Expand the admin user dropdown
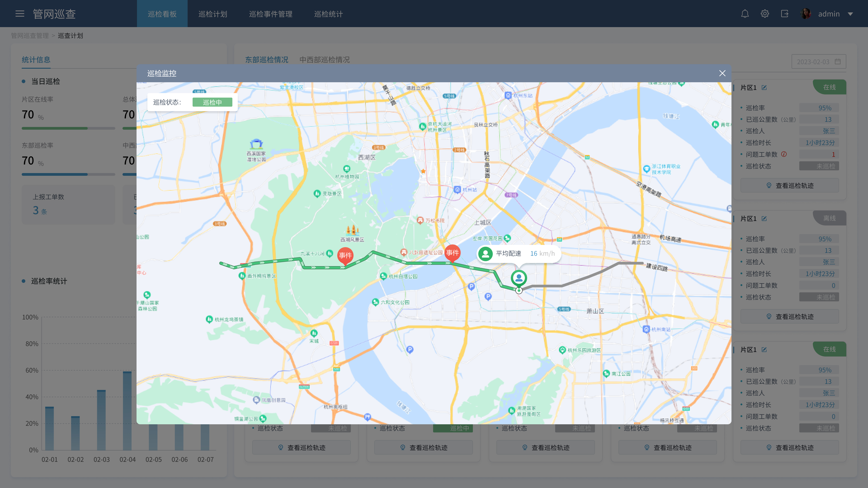Viewport: 868px width, 488px height. 850,14
